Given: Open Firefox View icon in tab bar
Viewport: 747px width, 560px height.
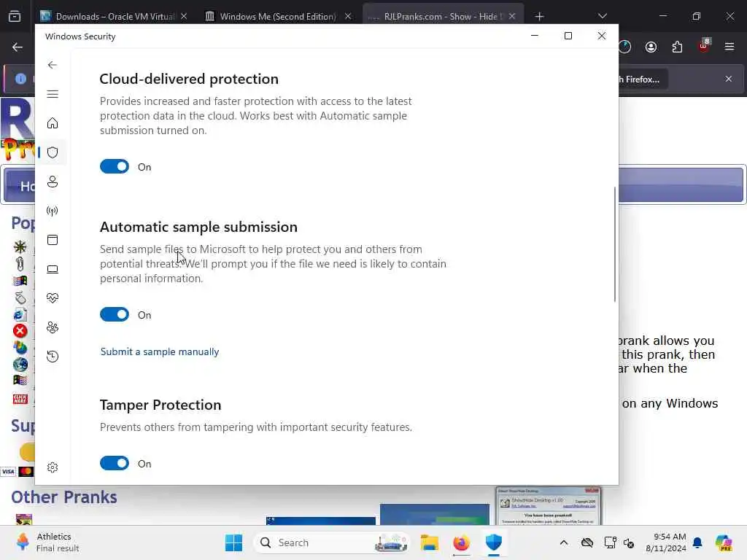Looking at the screenshot, I should pos(15,16).
